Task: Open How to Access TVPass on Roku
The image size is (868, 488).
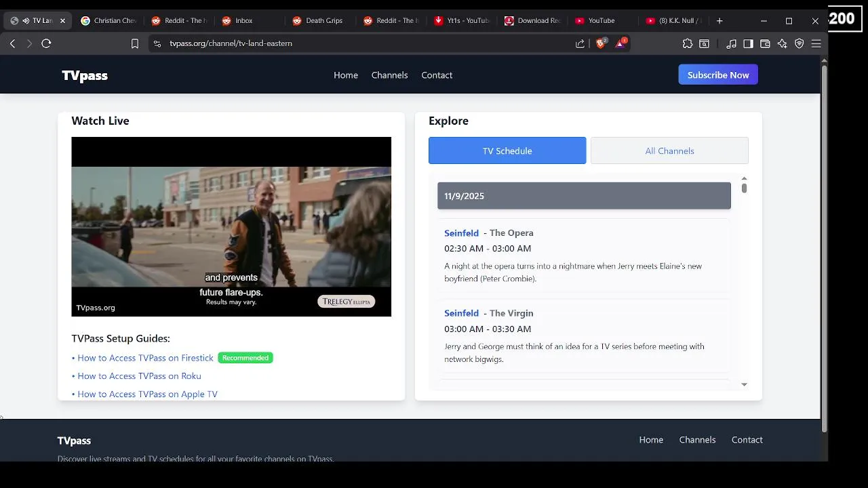Action: pos(139,376)
